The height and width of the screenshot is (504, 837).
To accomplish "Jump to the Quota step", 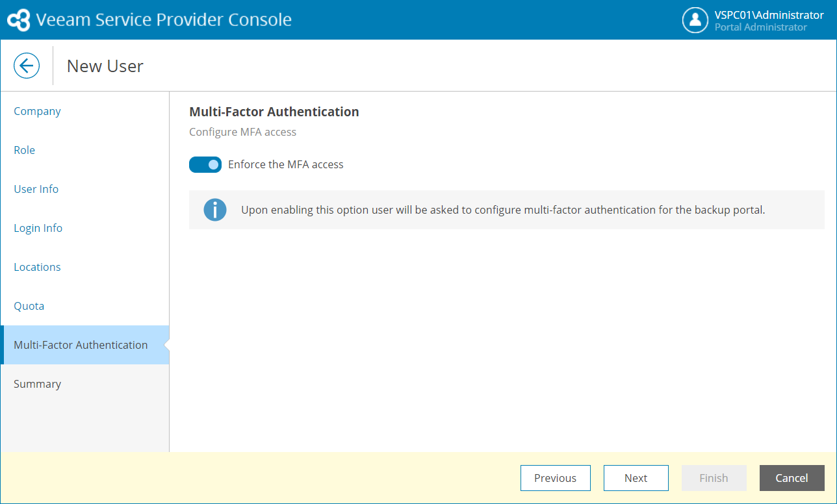I will pyautogui.click(x=84, y=306).
